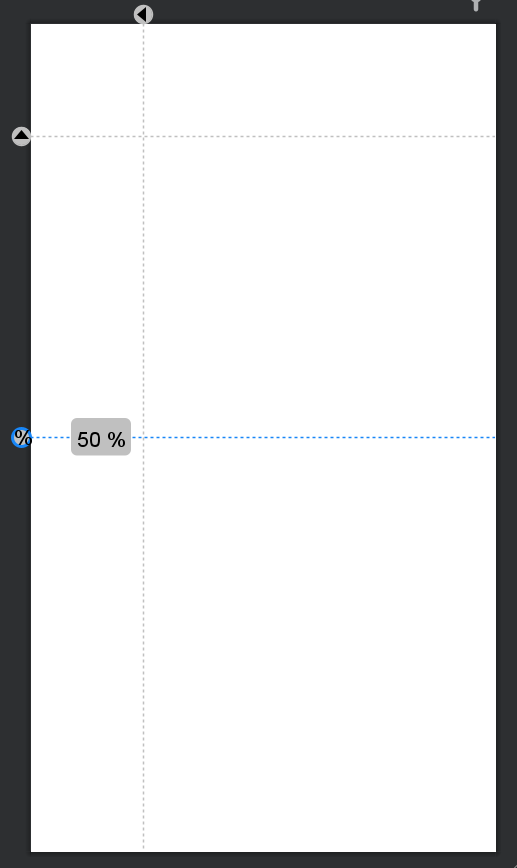Viewport: 517px width, 868px height.
Task: Select the blue dashed percent guideline
Action: (x=313, y=437)
